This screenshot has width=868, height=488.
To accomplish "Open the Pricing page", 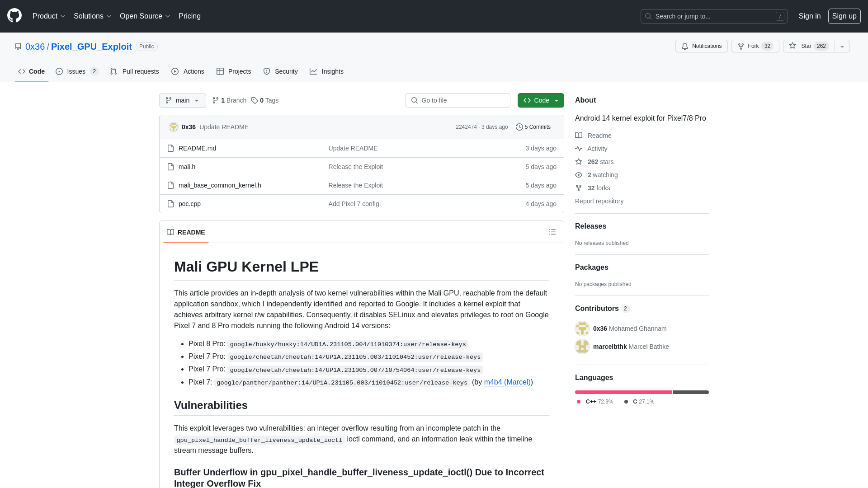I will [x=189, y=16].
